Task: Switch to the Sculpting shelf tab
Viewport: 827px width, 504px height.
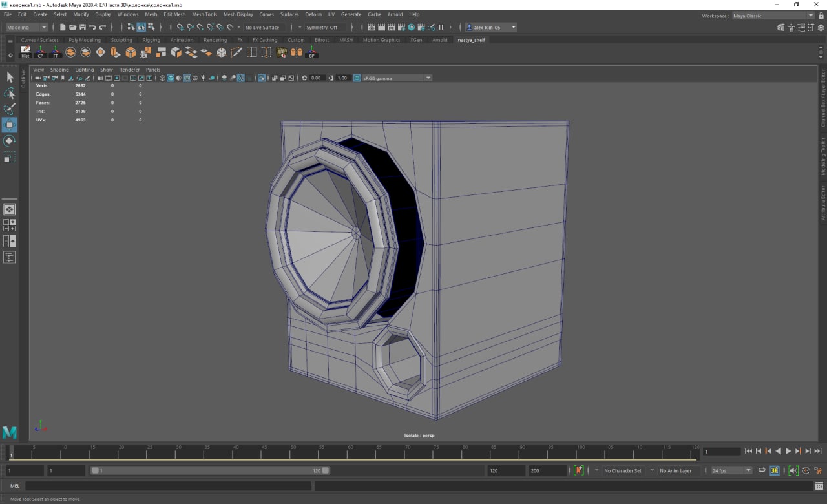Action: click(121, 40)
